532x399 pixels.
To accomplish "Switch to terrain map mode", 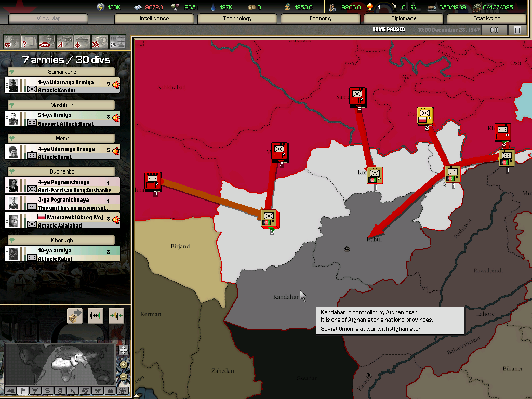I will click(10, 390).
